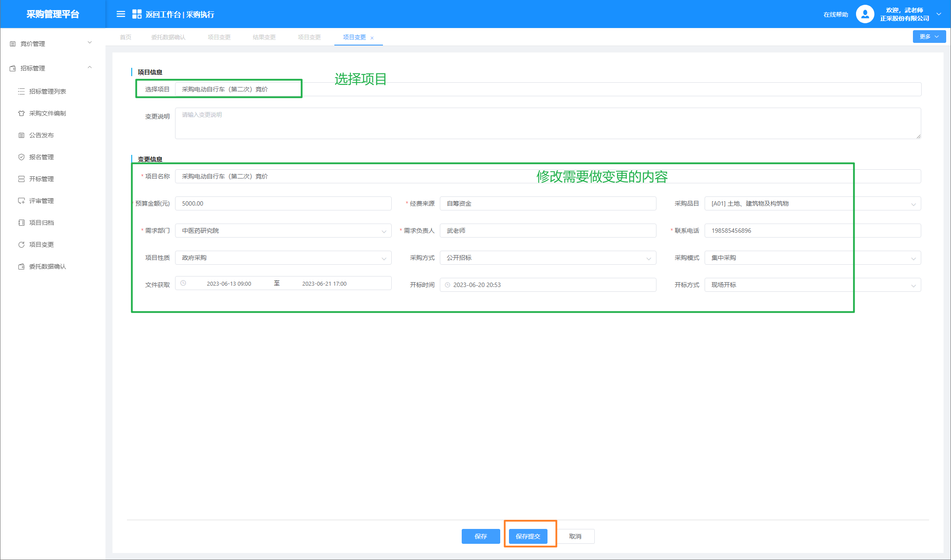Open 评审管理 in sidebar
951x560 pixels.
pos(42,201)
